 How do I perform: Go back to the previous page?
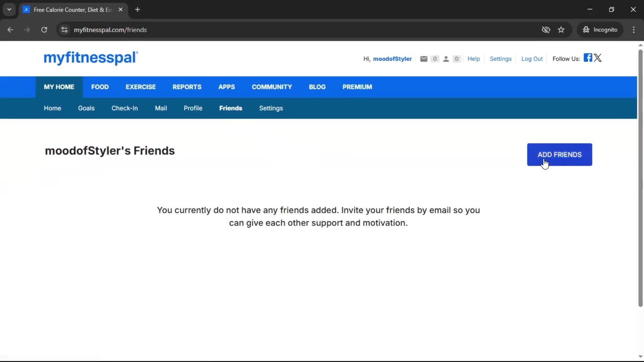(x=10, y=30)
